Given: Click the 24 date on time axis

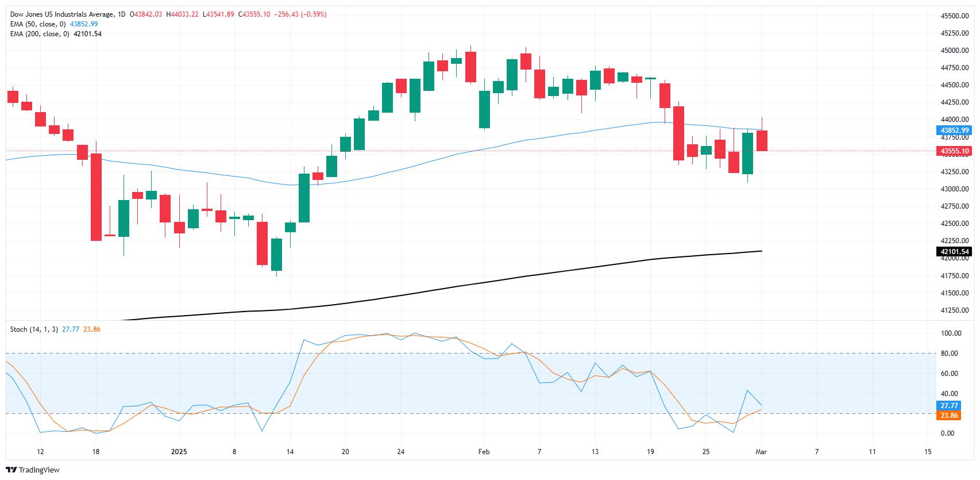Looking at the screenshot, I should [x=401, y=452].
